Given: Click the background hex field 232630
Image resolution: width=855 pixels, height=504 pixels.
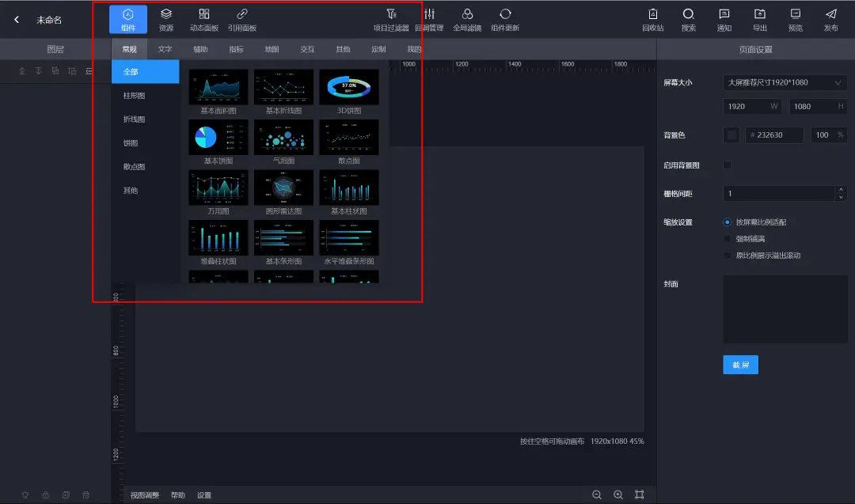Looking at the screenshot, I should click(x=774, y=135).
